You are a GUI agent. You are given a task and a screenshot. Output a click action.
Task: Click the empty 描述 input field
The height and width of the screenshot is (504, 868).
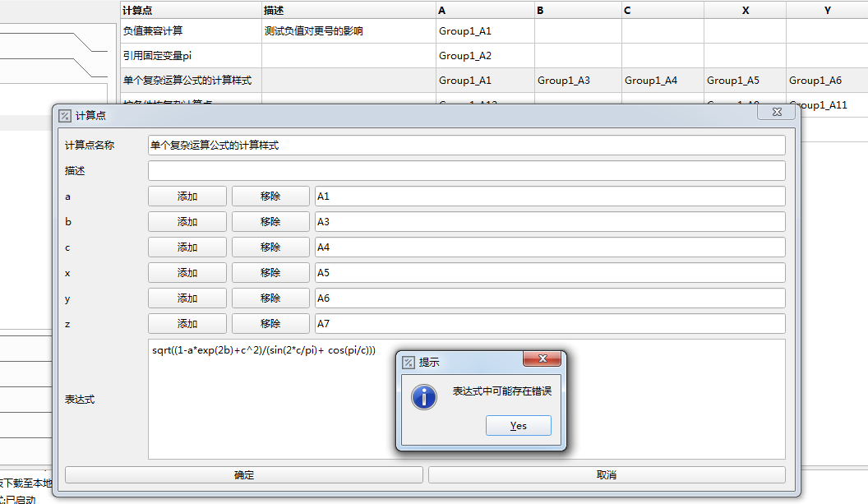point(466,171)
